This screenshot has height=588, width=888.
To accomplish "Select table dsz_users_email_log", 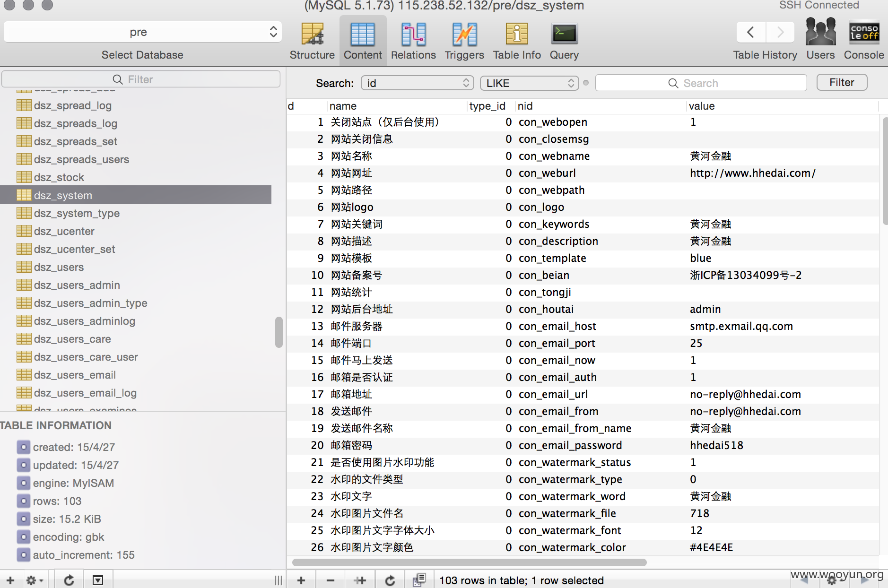I will 85,393.
